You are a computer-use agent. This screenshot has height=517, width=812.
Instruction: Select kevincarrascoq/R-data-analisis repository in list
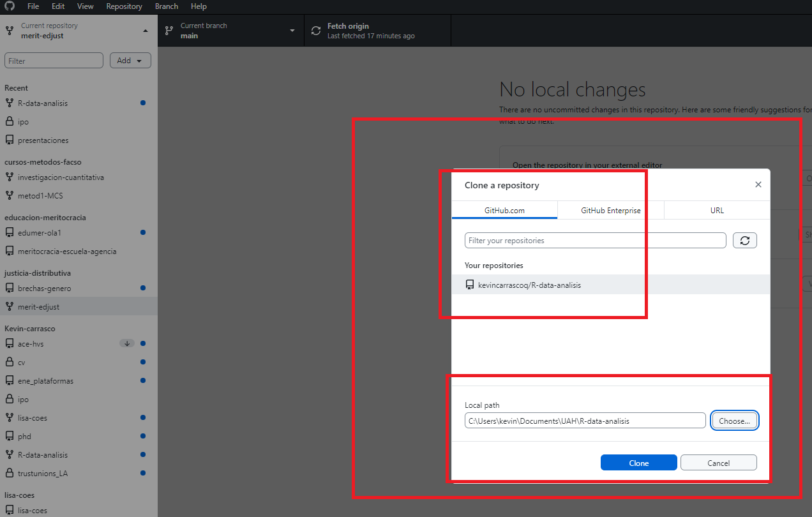pos(529,285)
